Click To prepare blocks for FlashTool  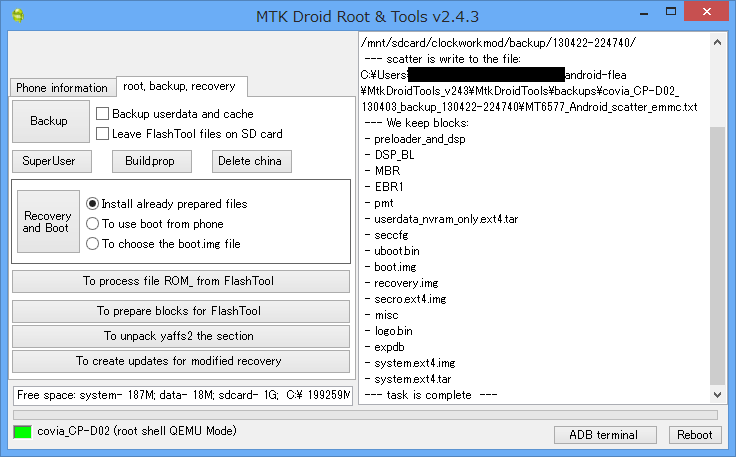[x=181, y=311]
